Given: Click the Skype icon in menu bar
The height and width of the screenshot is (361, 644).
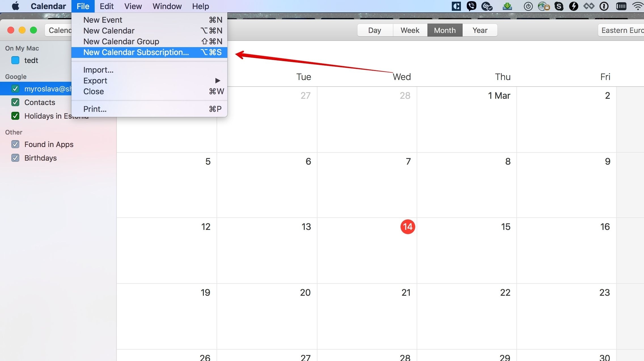Looking at the screenshot, I should point(559,6).
